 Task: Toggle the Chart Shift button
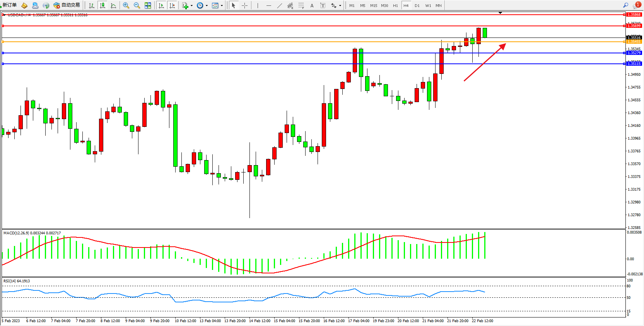[172, 5]
